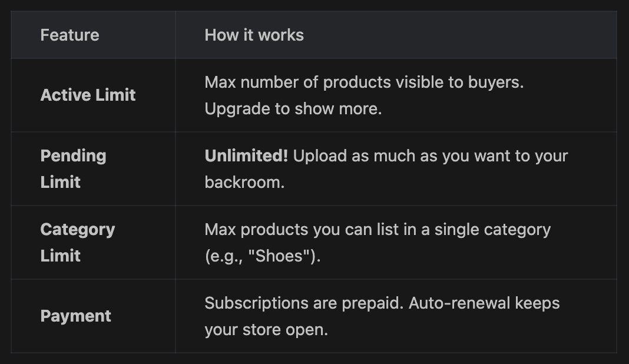This screenshot has width=629, height=364.
Task: Click the bold "Unlimited!" text
Action: coord(246,156)
